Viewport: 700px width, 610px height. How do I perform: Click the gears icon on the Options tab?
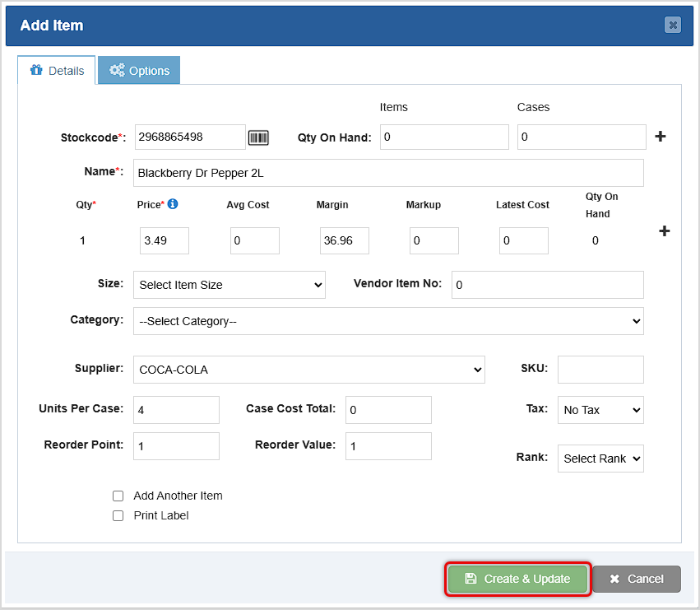(x=117, y=71)
